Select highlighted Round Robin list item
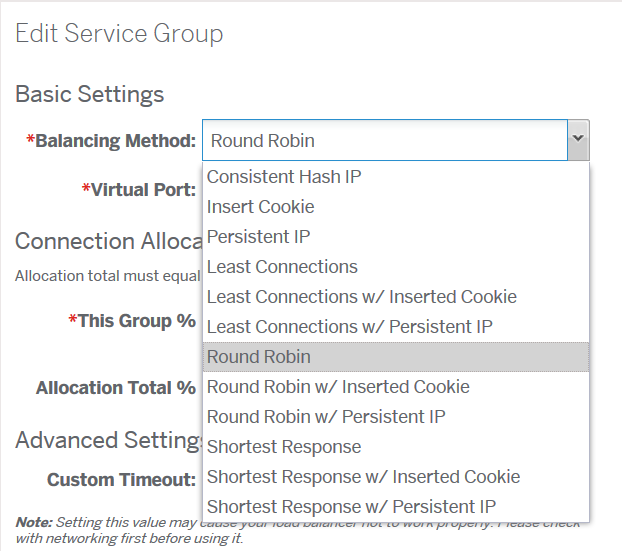The width and height of the screenshot is (622, 551). coord(395,357)
